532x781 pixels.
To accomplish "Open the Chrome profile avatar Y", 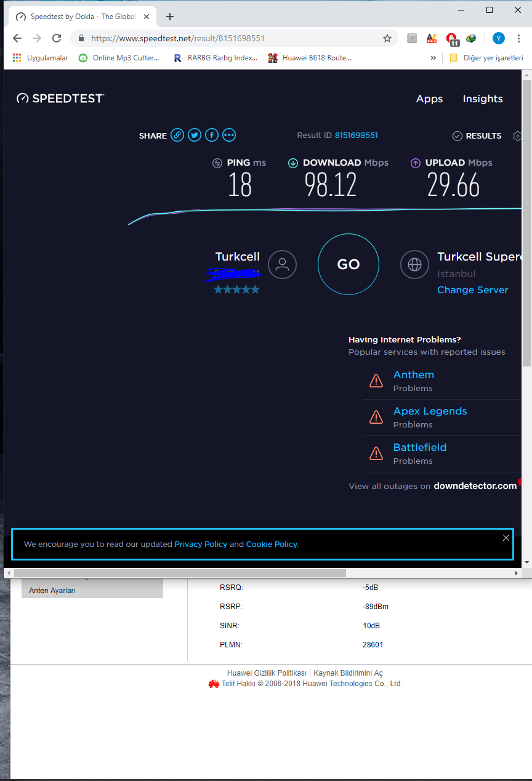I will click(499, 38).
